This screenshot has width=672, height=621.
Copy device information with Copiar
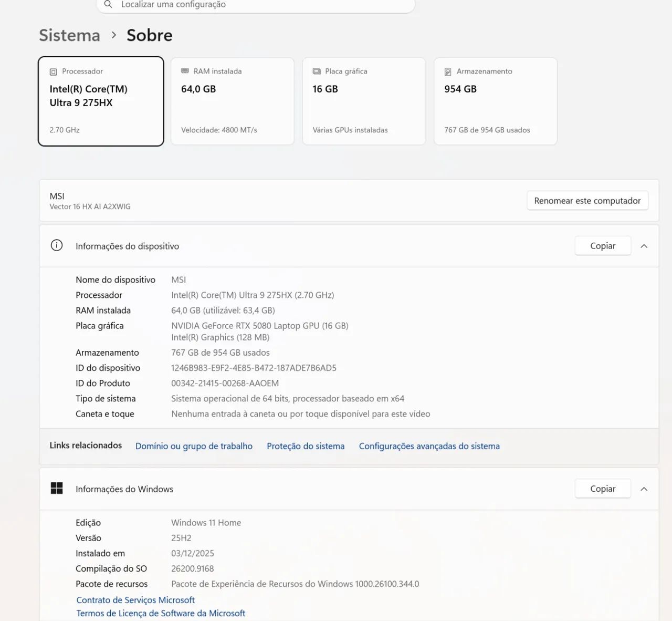[x=603, y=246]
